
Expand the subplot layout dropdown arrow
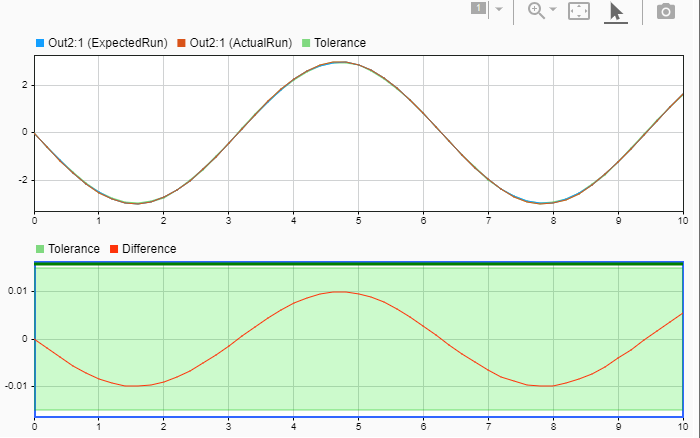(499, 9)
